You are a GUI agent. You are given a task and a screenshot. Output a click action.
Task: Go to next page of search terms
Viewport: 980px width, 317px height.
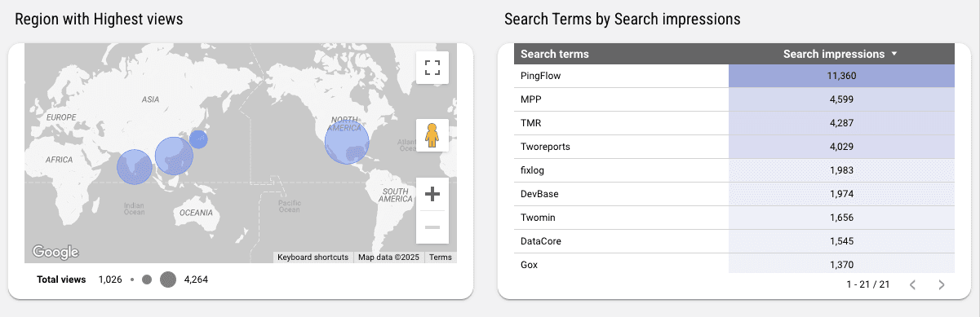pyautogui.click(x=941, y=284)
